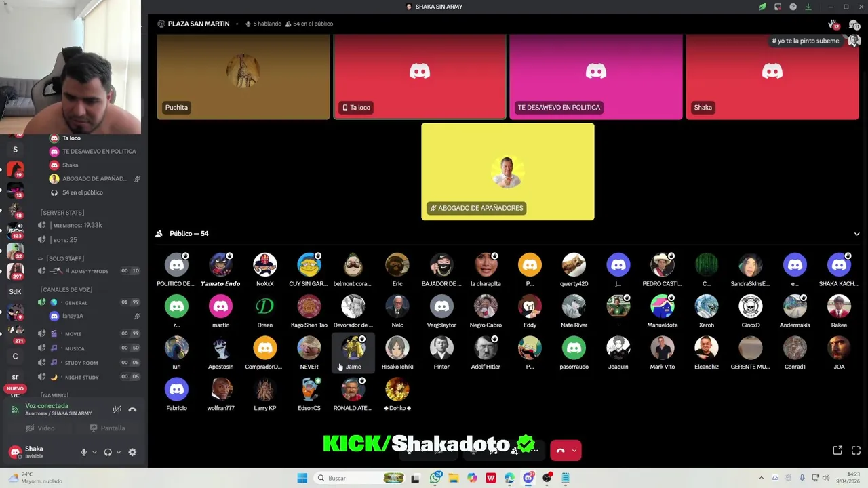Toggle the taskbar microphone tray icon
Viewport: 868px width, 488px height.
tap(802, 478)
